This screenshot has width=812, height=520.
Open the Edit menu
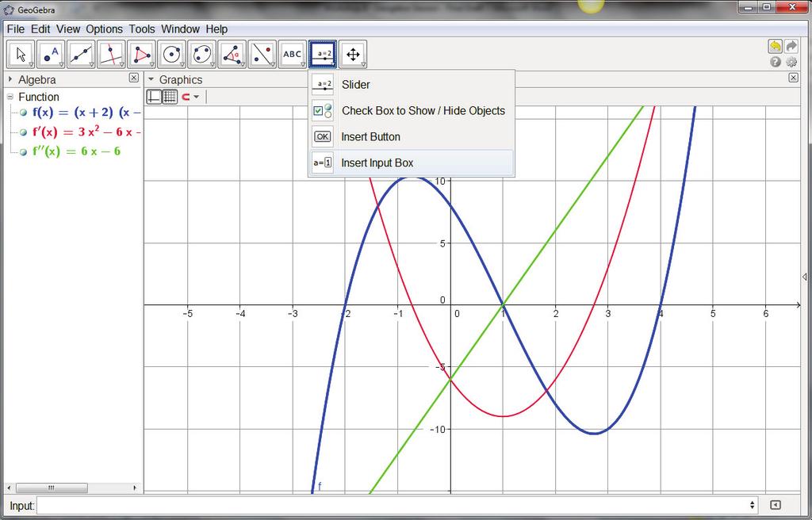40,29
